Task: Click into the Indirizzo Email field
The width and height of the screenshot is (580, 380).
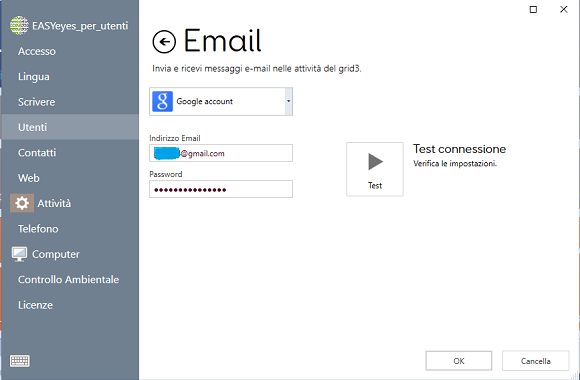Action: [x=221, y=153]
